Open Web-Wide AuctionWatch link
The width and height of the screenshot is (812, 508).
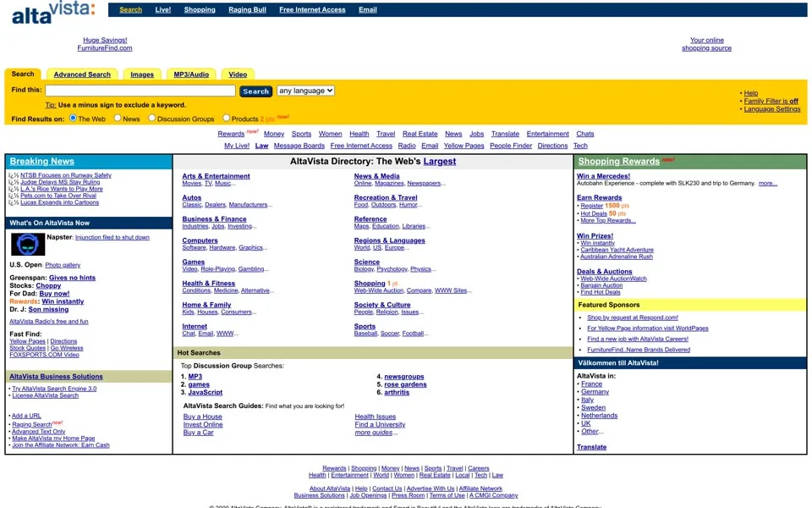pyautogui.click(x=614, y=279)
